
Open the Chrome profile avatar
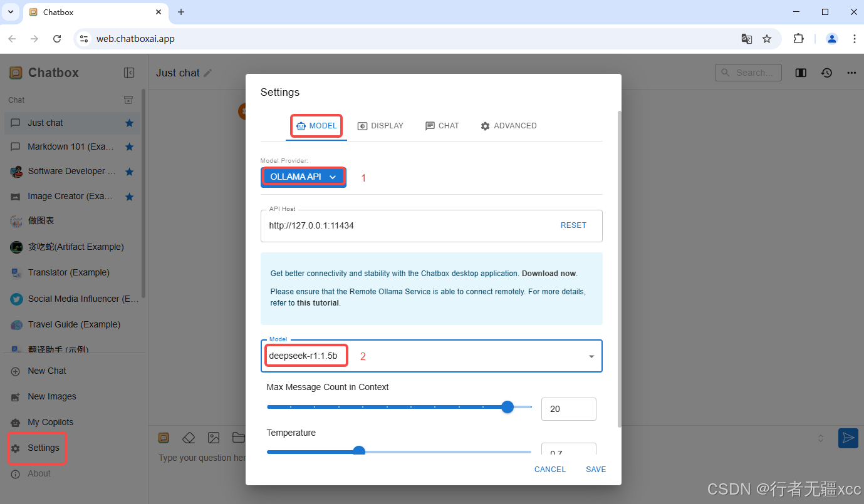click(832, 39)
